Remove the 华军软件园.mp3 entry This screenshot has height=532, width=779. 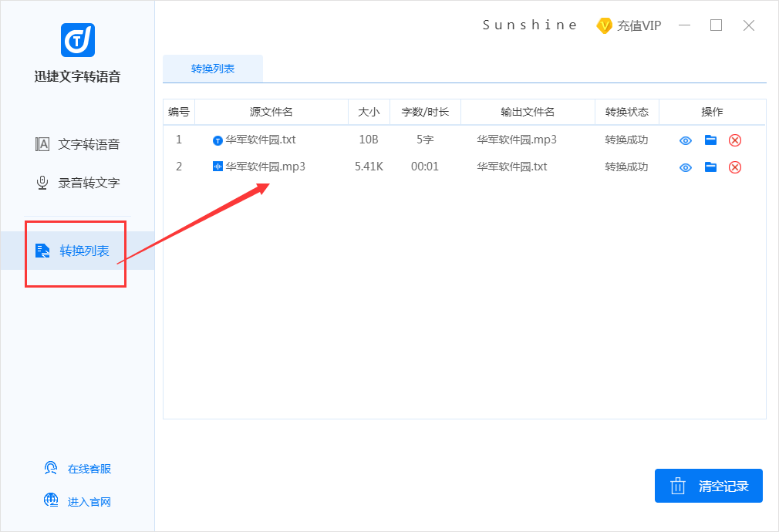coord(735,167)
